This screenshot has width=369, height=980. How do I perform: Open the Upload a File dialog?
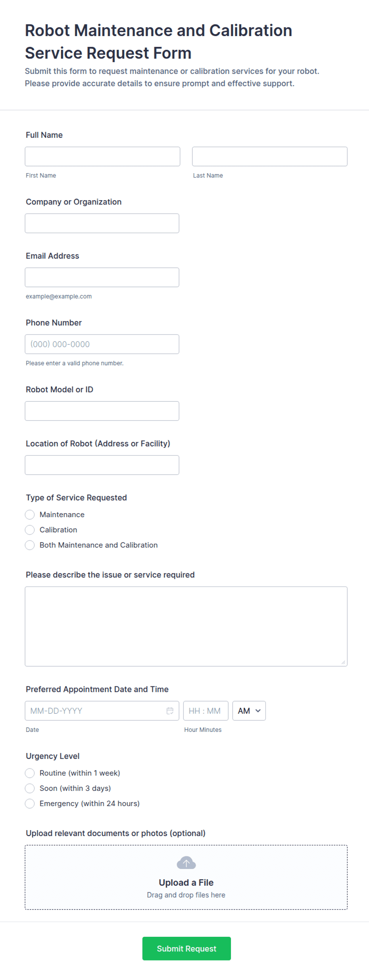coord(186,882)
